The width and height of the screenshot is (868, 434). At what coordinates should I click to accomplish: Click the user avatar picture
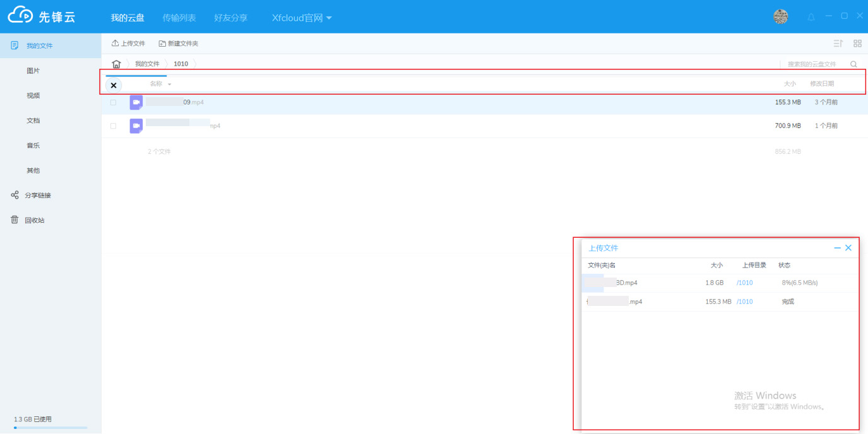(780, 17)
